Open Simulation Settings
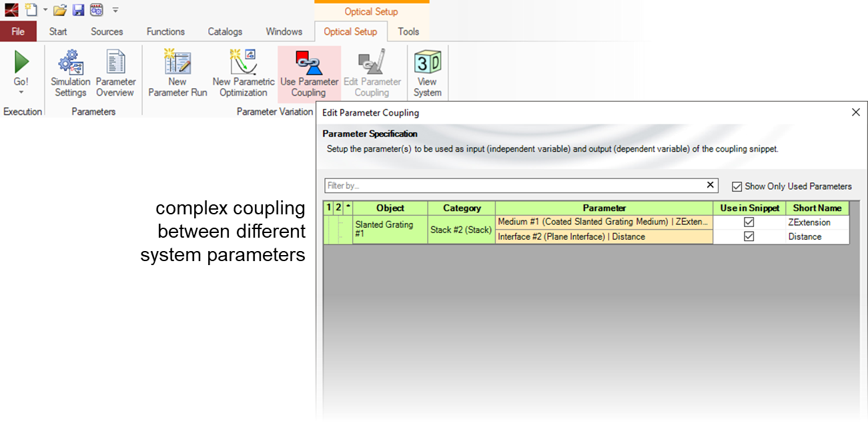 click(70, 73)
